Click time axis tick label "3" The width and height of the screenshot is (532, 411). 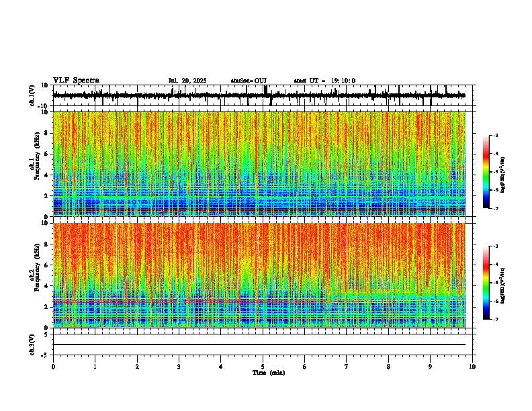coord(179,367)
